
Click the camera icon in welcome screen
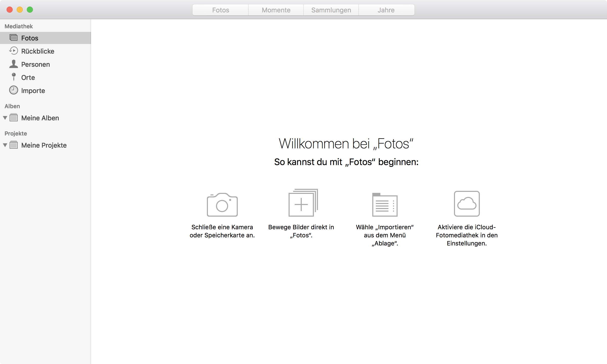point(222,205)
